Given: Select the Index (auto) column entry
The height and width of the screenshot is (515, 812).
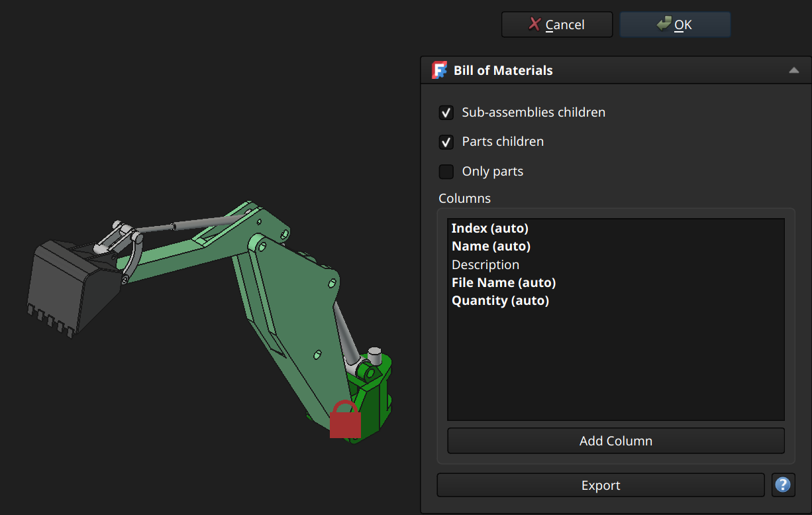Looking at the screenshot, I should pos(489,228).
